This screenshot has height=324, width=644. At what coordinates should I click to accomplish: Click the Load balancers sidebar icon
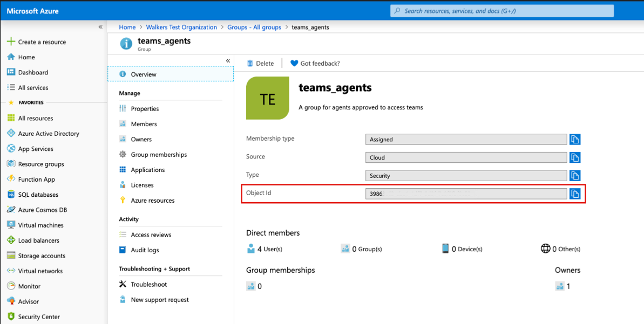point(11,240)
